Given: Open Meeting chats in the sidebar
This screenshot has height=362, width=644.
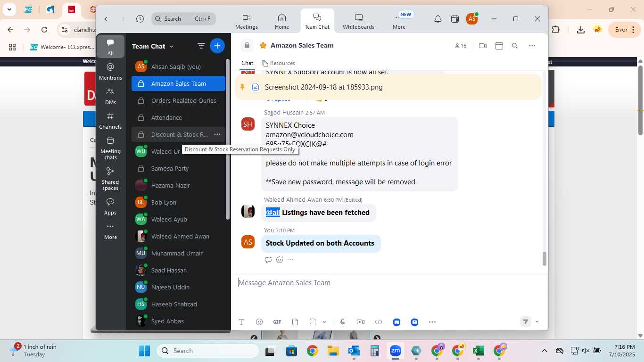Looking at the screenshot, I should (110, 148).
